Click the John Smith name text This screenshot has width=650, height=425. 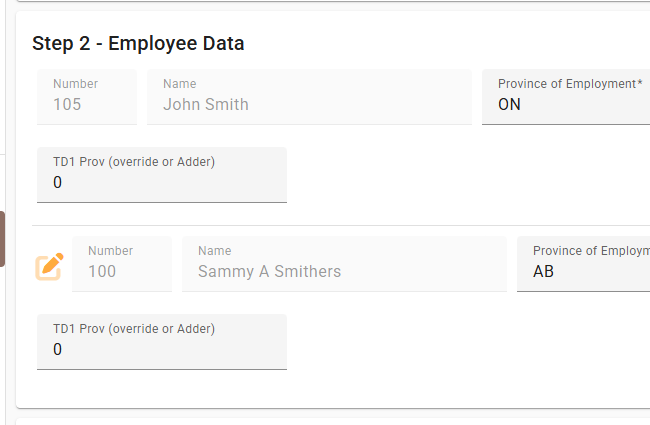[x=206, y=105]
